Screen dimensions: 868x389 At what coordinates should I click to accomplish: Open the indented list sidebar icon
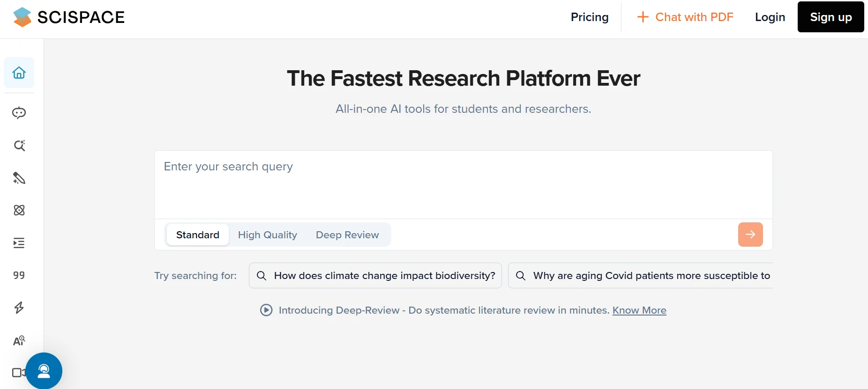19,243
